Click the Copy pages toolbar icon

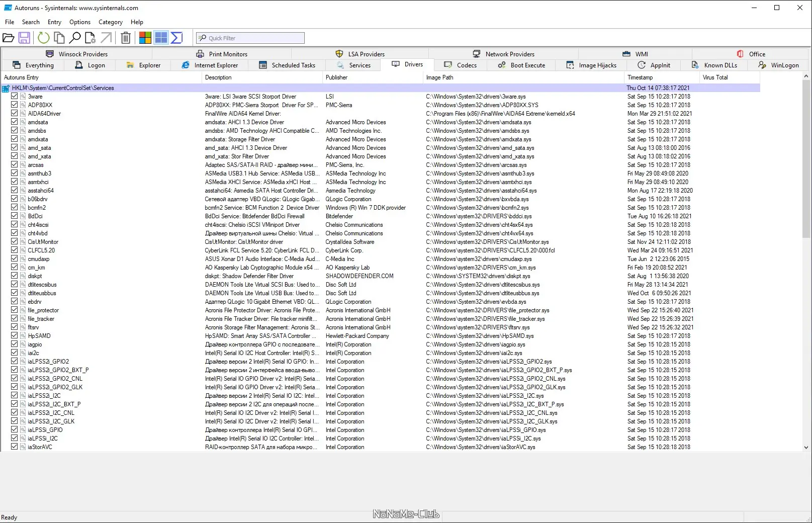coord(59,38)
